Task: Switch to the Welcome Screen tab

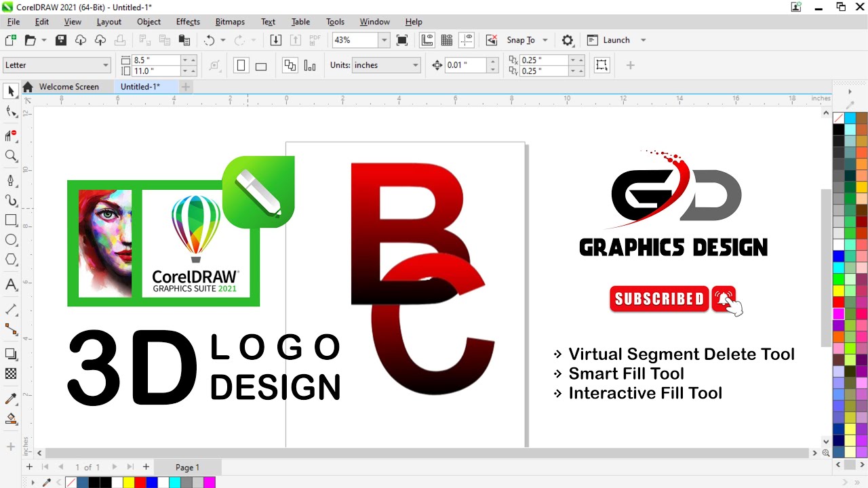Action: 68,87
